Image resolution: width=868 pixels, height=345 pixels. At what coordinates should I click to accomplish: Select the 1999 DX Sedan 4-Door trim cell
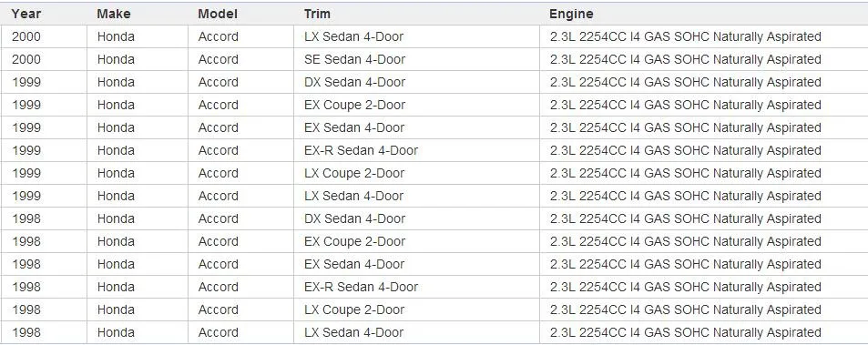[416, 82]
